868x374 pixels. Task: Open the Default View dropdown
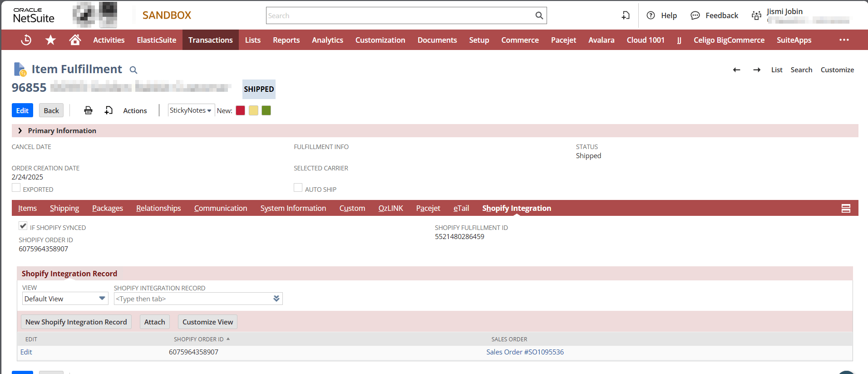tap(65, 299)
